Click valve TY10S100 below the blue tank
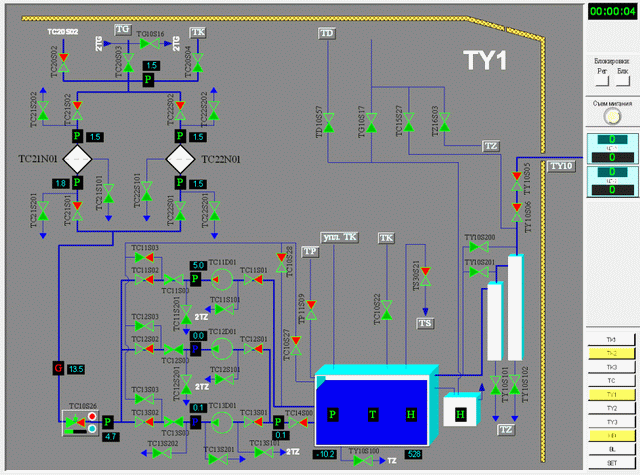Viewport: 640px width, 475px height. point(362,461)
